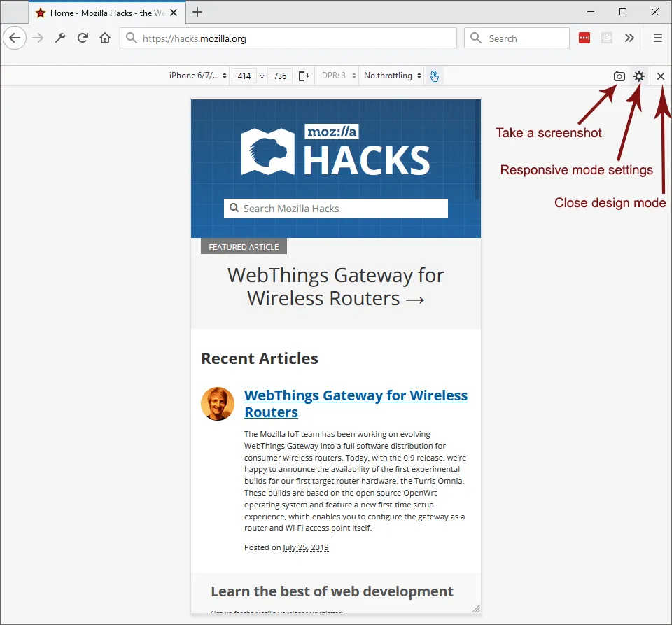This screenshot has width=672, height=625.
Task: Rotate the viewport orientation
Action: point(303,76)
